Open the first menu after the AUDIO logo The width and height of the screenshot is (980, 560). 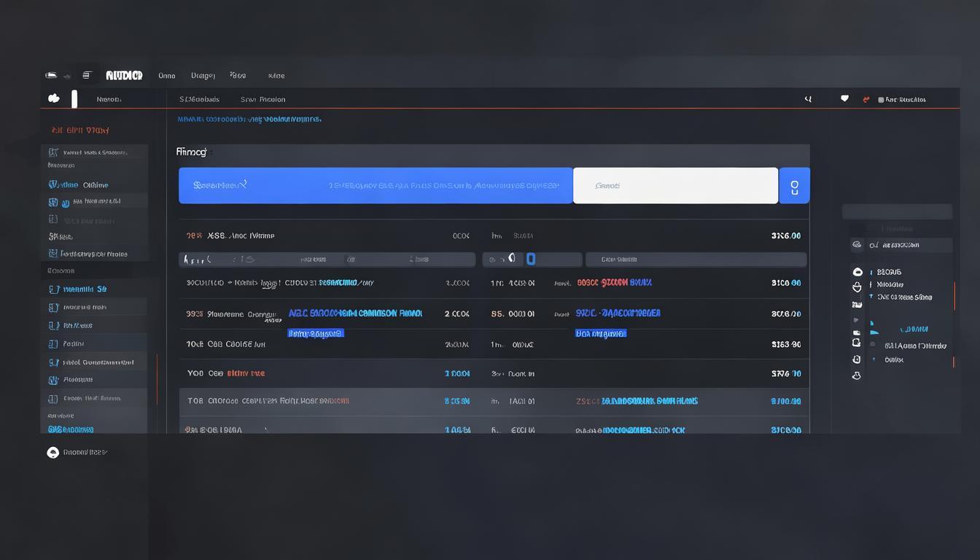[x=166, y=75]
